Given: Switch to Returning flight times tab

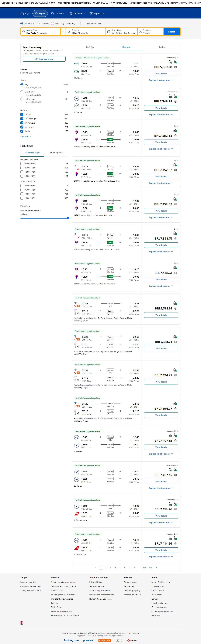Looking at the screenshot, I should pos(56,153).
